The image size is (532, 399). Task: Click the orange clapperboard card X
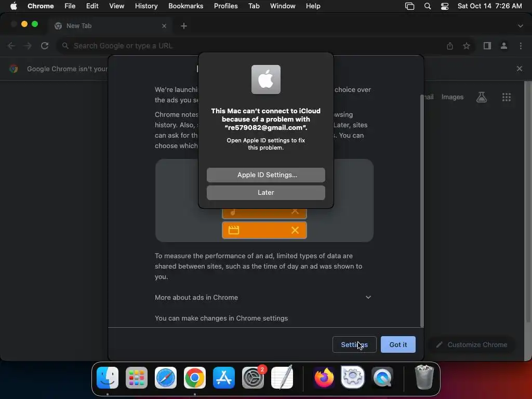[295, 230]
